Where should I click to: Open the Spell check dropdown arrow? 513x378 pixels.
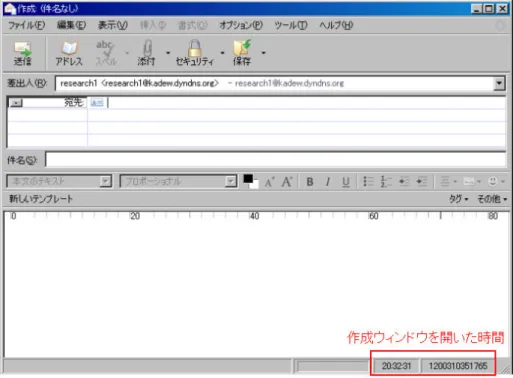pyautogui.click(x=127, y=53)
